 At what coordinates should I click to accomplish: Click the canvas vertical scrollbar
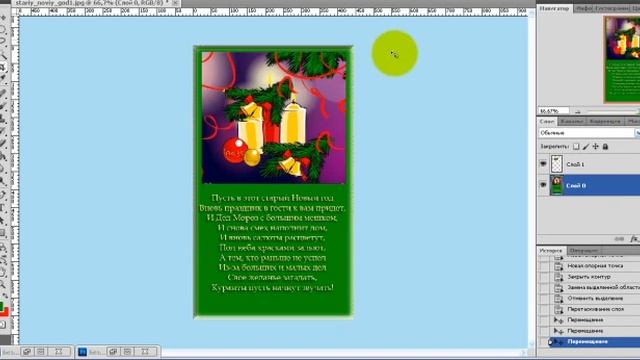coord(531,180)
